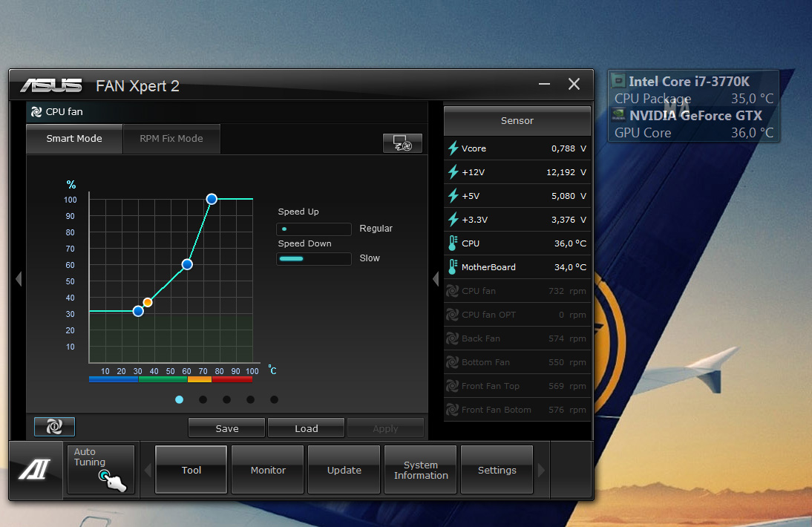This screenshot has height=527, width=812.
Task: Click the +12V lightning bolt icon
Action: point(453,172)
